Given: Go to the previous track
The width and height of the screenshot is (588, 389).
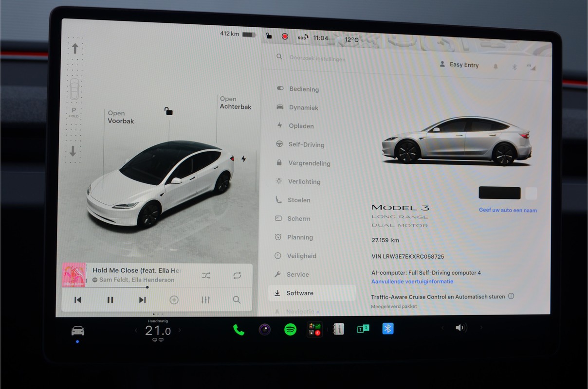Looking at the screenshot, I should point(78,300).
